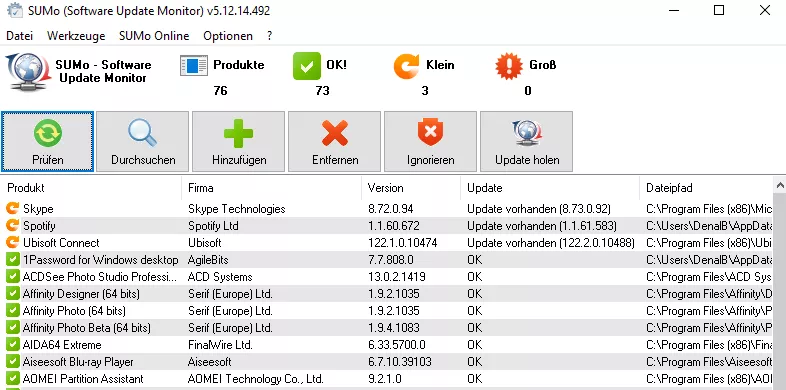Open the Optionen menu
786x390 pixels.
[228, 36]
